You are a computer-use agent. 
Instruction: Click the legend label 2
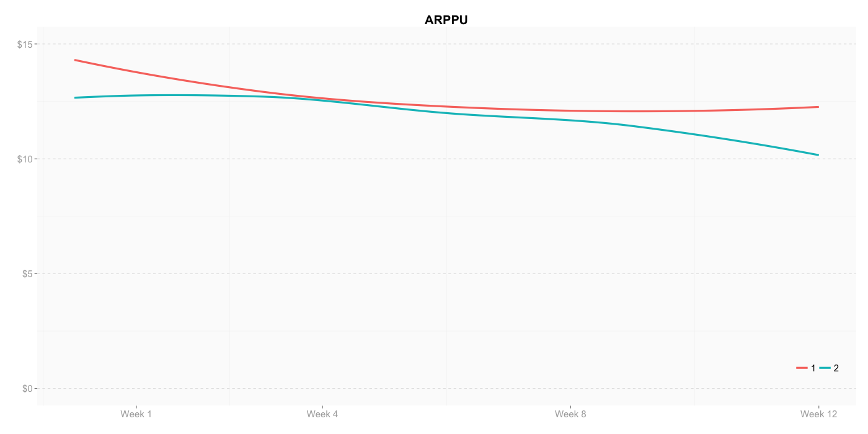(836, 368)
